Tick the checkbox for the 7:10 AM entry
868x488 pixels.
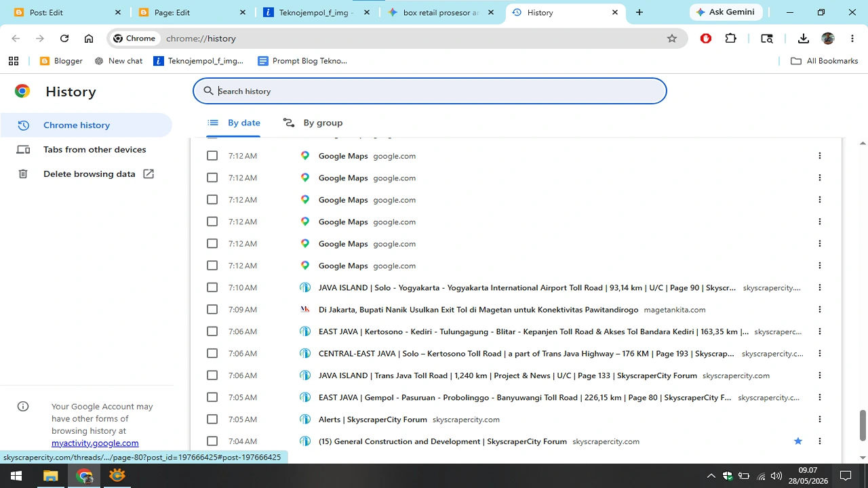[x=212, y=287]
